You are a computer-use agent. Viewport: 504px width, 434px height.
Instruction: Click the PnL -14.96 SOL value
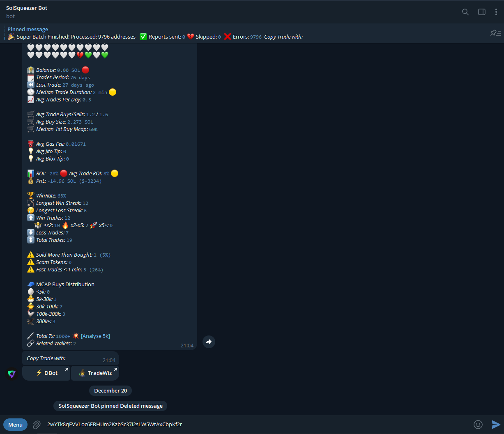(74, 181)
